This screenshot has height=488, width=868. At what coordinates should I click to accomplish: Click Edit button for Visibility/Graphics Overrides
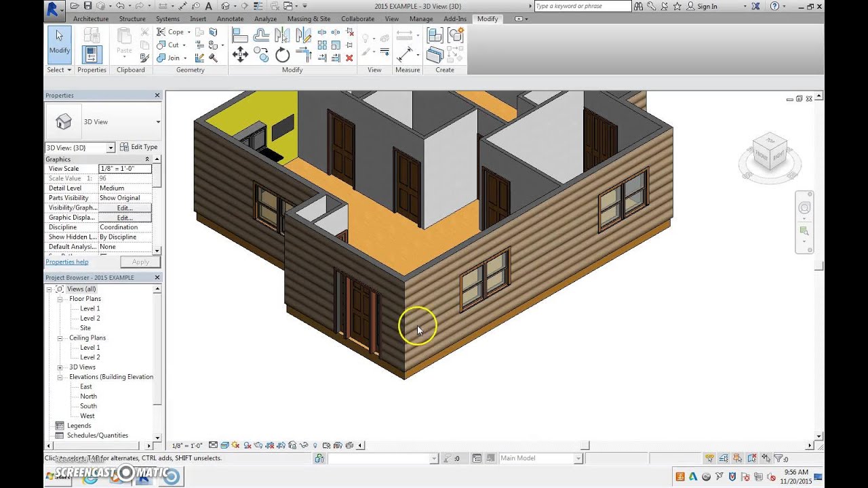pyautogui.click(x=124, y=207)
